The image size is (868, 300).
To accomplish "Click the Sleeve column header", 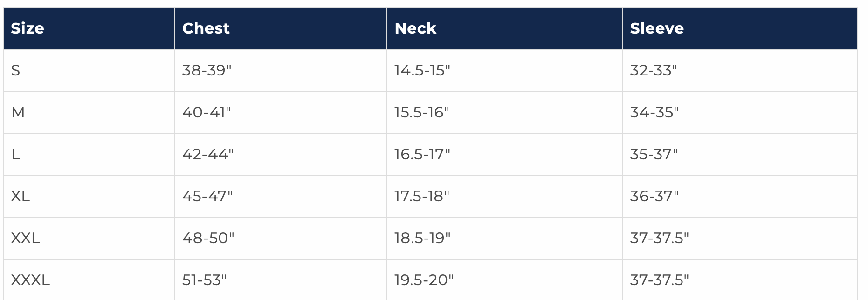I will pyautogui.click(x=657, y=28).
